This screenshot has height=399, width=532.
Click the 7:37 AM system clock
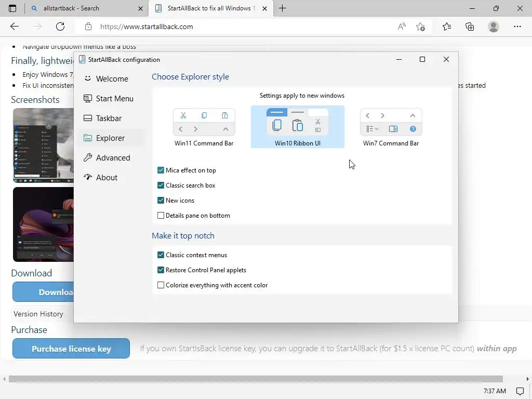[x=495, y=391]
